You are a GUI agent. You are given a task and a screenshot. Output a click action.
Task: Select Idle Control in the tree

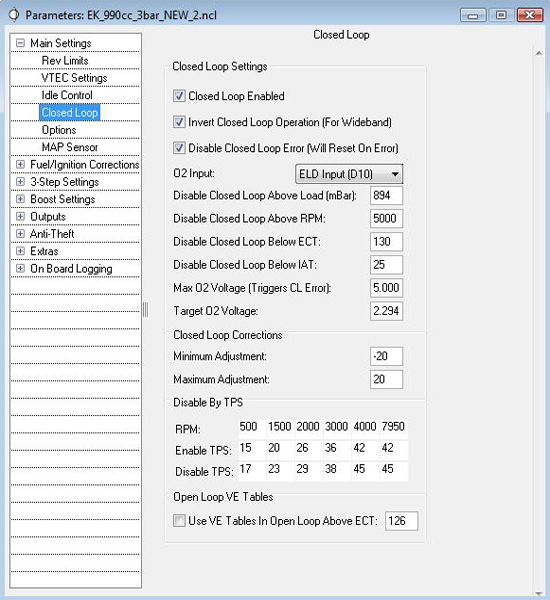pyautogui.click(x=67, y=95)
